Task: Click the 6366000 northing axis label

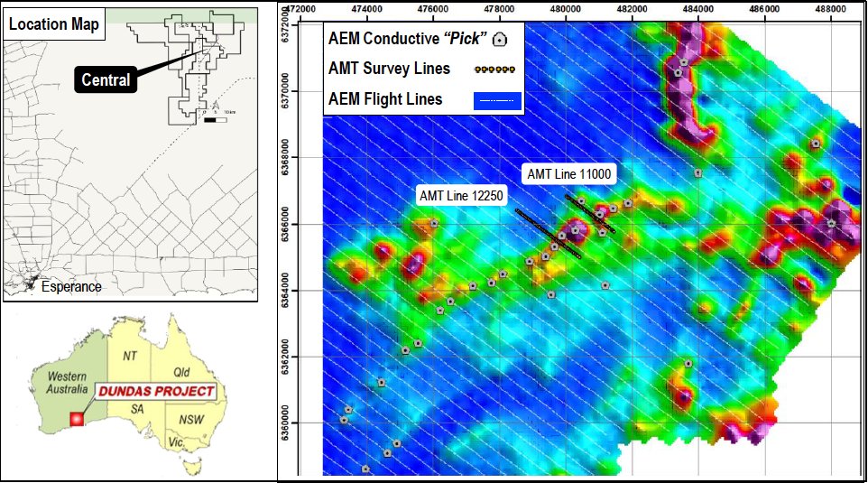Action: pos(286,224)
